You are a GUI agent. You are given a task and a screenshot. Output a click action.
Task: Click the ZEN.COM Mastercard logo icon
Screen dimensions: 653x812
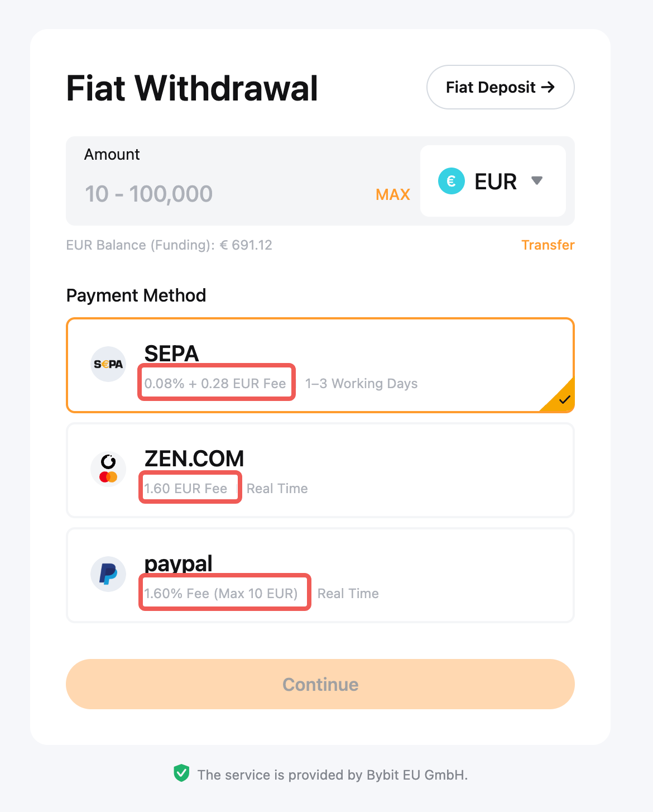tap(108, 469)
